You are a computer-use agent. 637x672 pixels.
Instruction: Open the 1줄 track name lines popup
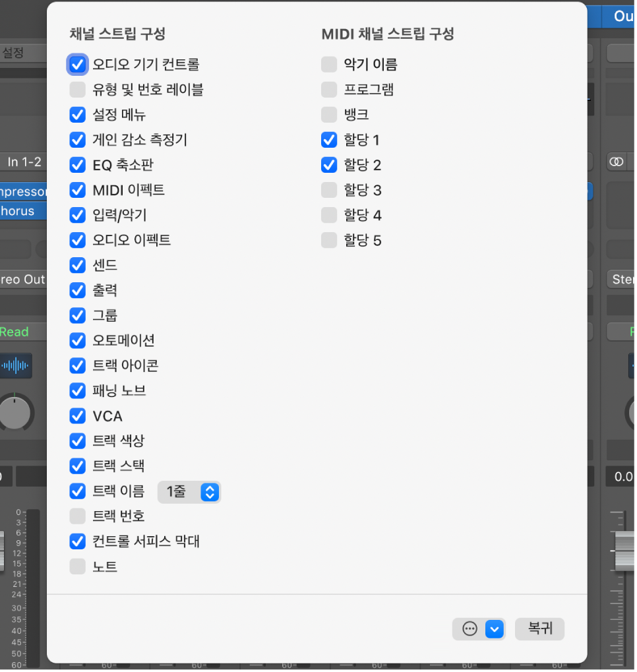click(x=189, y=491)
